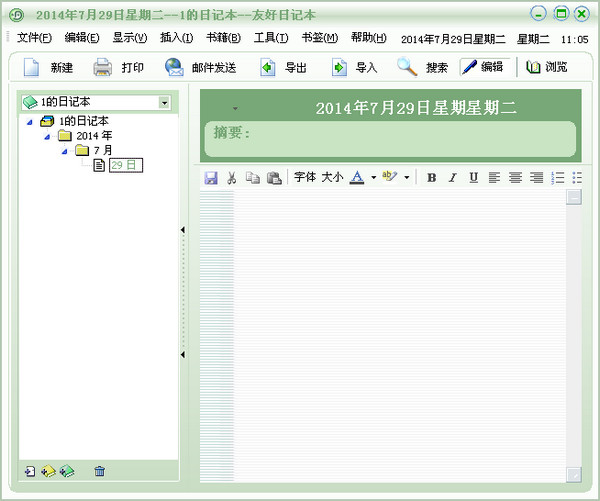Add a new page with the bottom icon
Image resolution: width=600 pixels, height=501 pixels.
(30, 471)
